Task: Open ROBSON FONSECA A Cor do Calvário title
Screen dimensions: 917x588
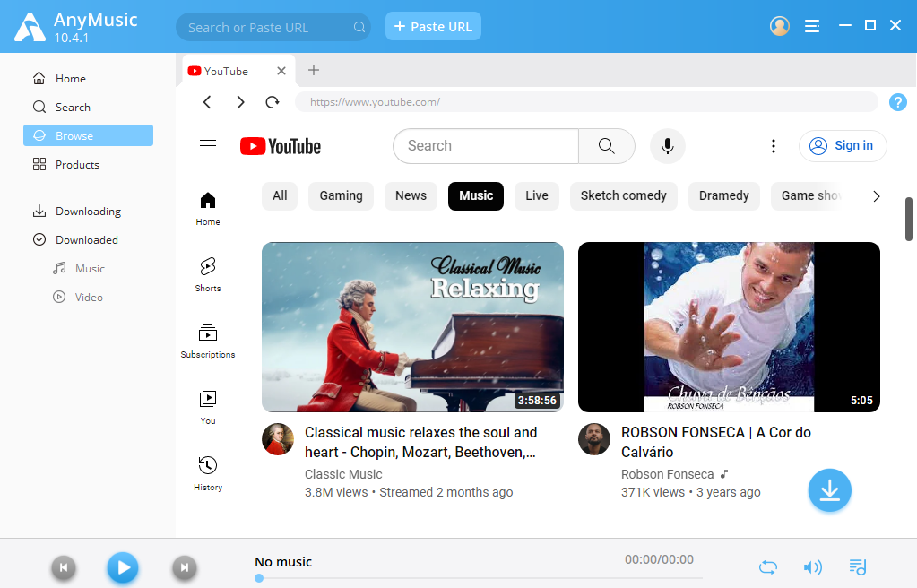Action: (716, 442)
